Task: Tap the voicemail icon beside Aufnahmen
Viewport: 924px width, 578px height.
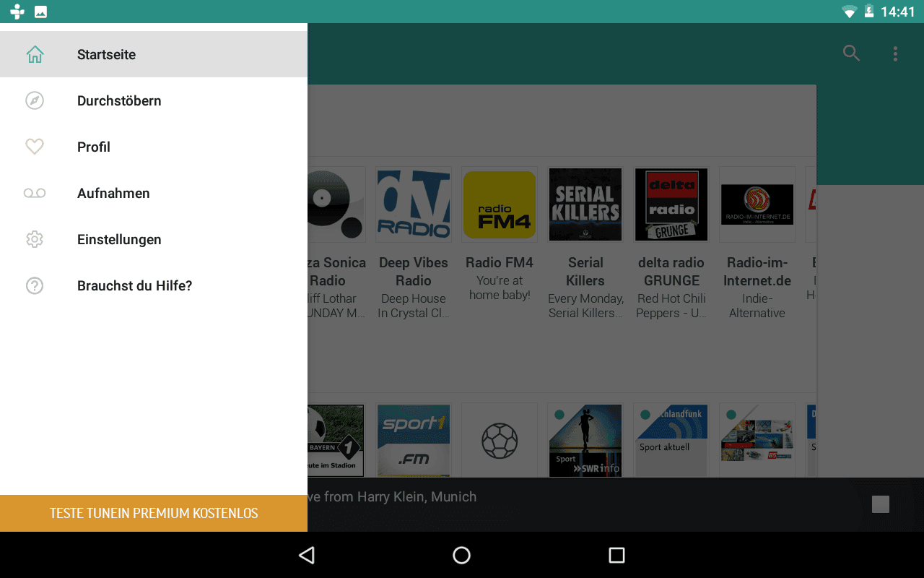Action: point(35,193)
